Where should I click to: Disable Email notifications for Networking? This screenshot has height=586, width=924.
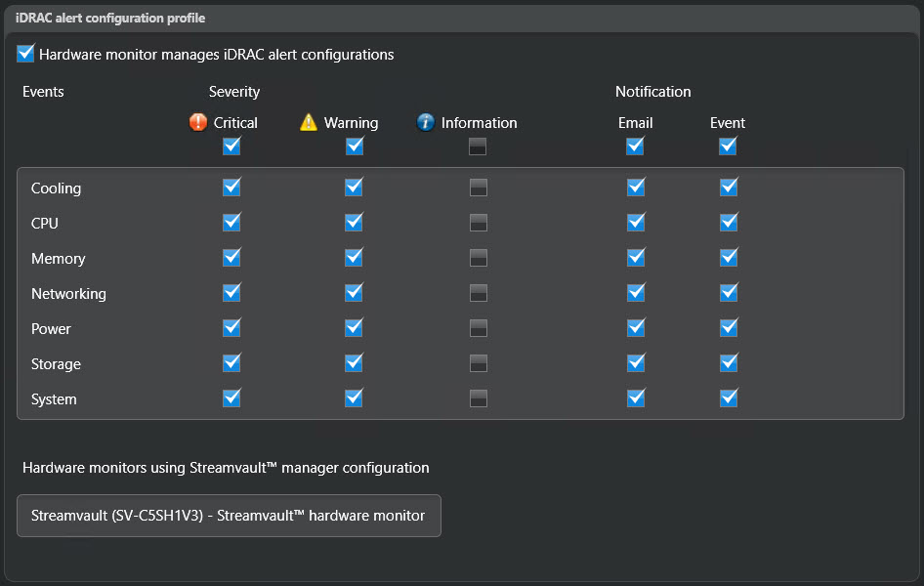pyautogui.click(x=635, y=293)
